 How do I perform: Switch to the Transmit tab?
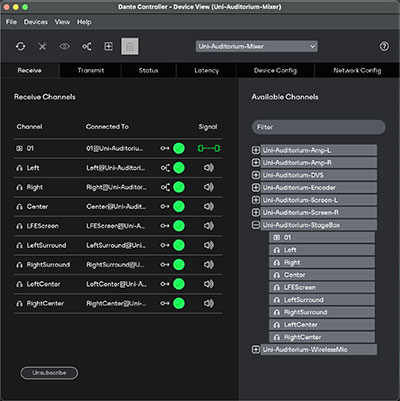(x=91, y=70)
